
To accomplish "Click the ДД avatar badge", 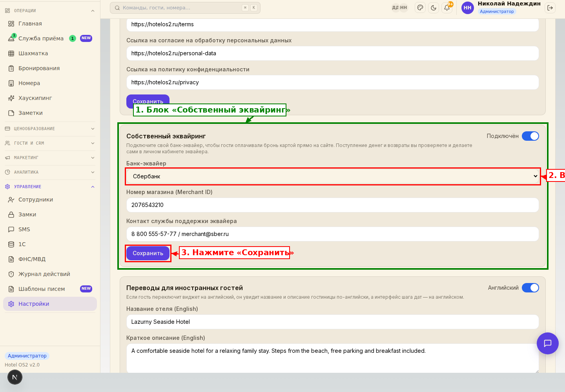I will [x=395, y=7].
